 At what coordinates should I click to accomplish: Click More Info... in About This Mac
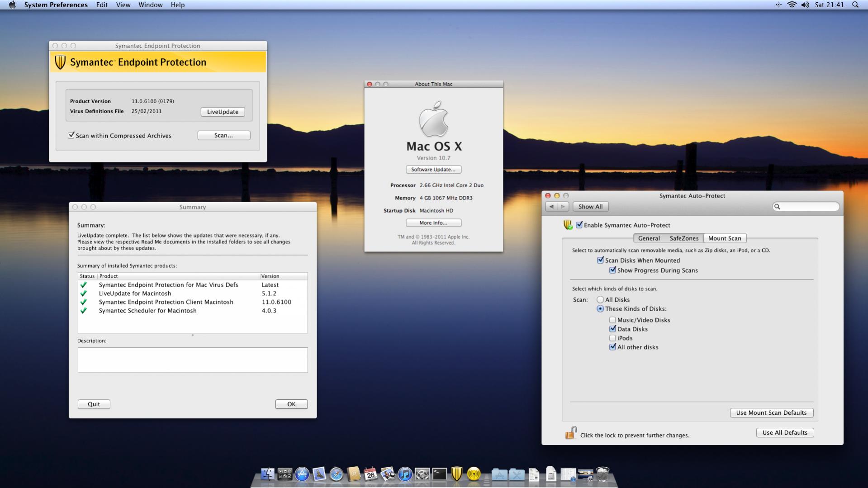coord(433,223)
